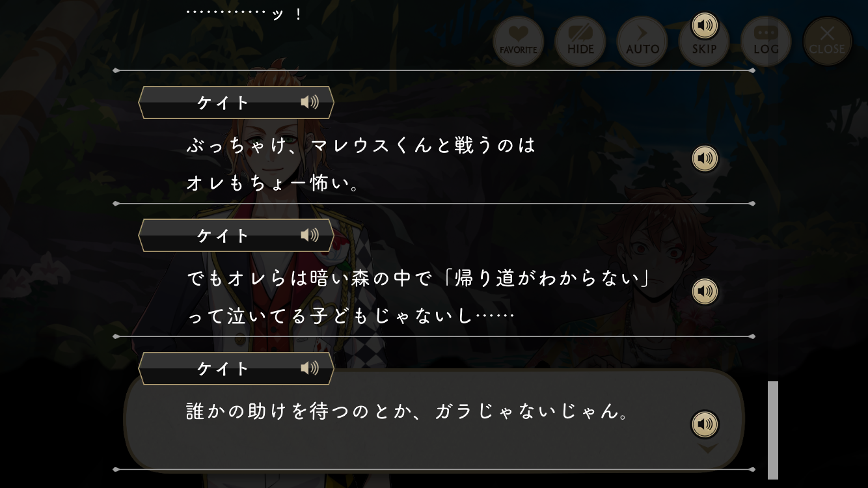Tap speaker in first ケイト name tag

point(310,102)
